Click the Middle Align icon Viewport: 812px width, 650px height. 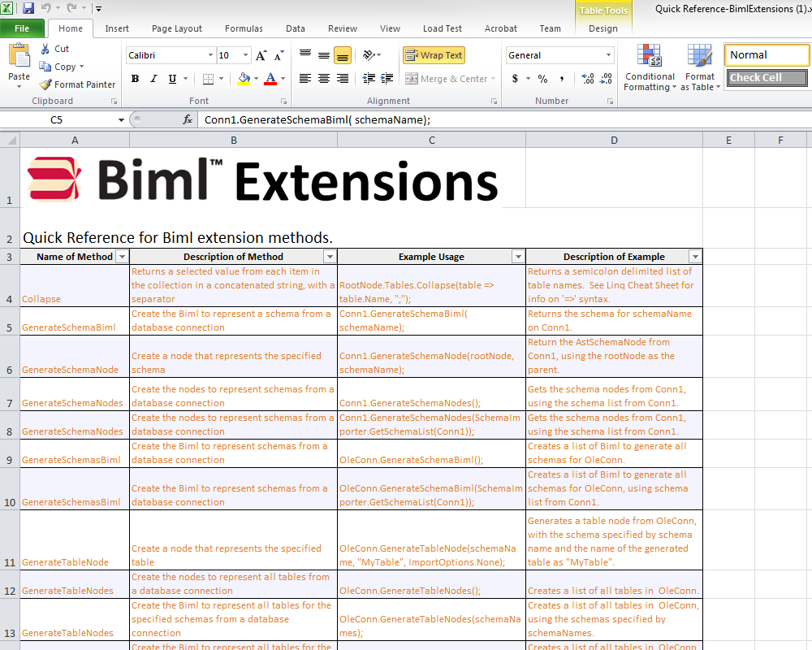pyautogui.click(x=324, y=55)
